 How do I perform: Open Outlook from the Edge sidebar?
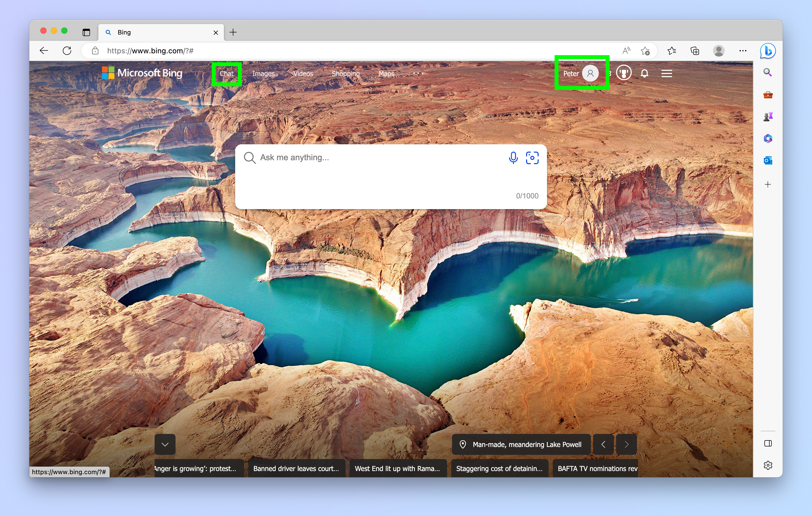click(x=768, y=161)
